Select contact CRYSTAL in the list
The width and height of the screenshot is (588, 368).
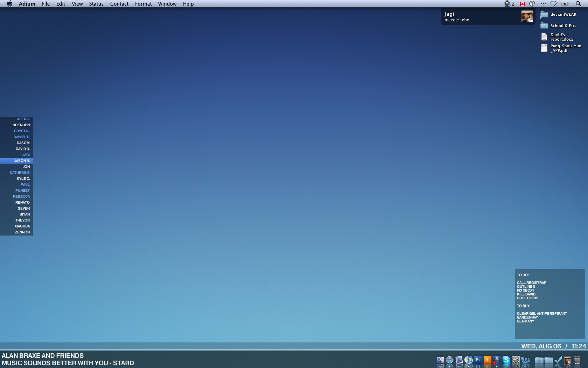pyautogui.click(x=16, y=131)
